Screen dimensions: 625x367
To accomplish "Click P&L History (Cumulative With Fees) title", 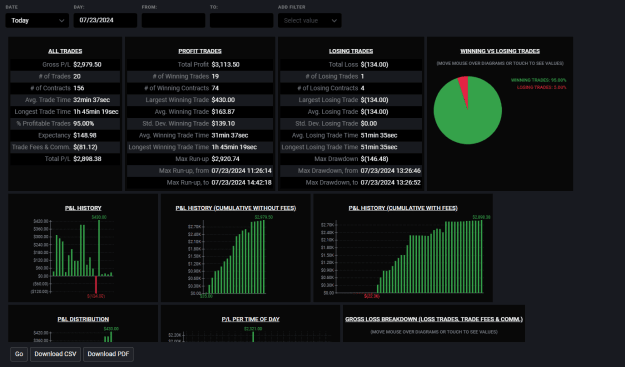I will 403,208.
